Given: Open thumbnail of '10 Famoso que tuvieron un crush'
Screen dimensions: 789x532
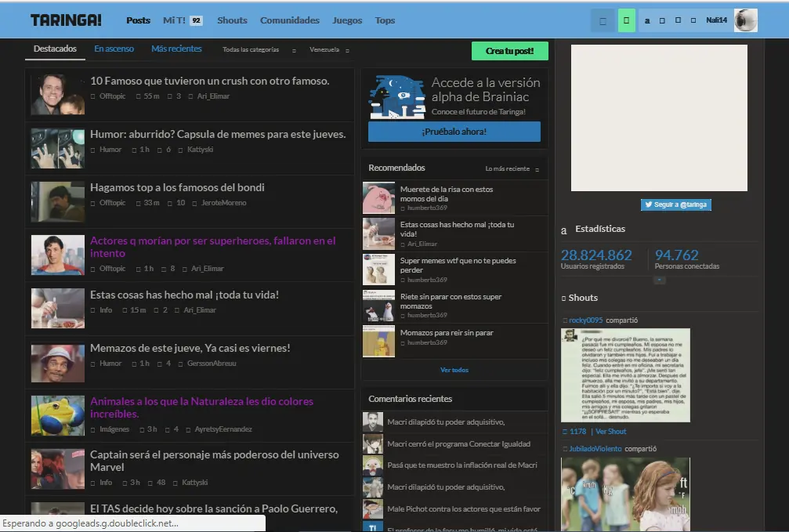Looking at the screenshot, I should coord(58,95).
